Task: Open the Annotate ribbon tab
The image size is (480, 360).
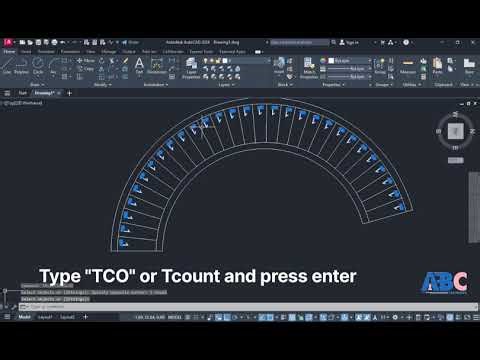Action: point(46,52)
